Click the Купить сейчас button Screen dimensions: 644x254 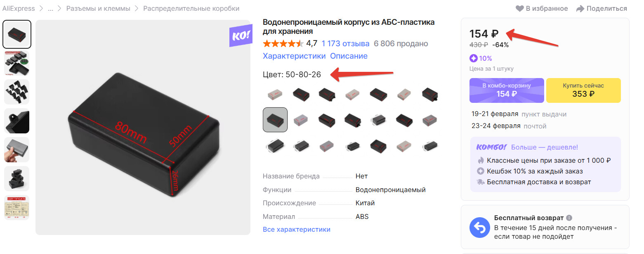pyautogui.click(x=583, y=90)
